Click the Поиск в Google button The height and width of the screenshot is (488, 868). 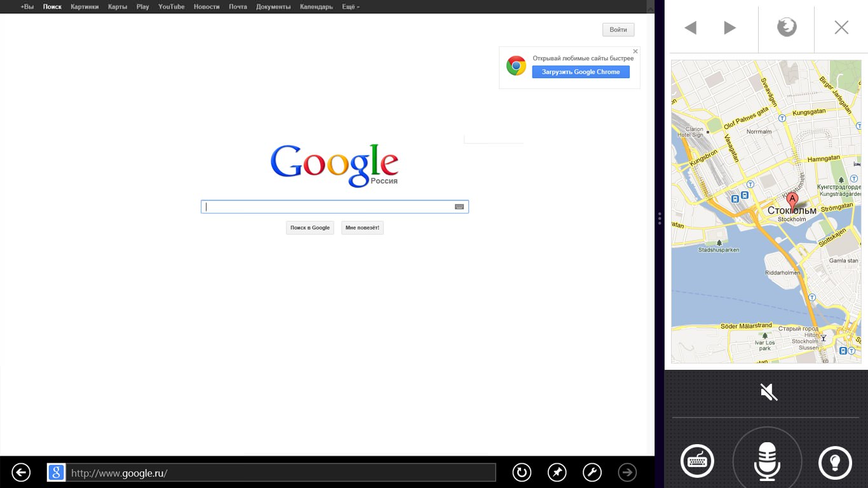pos(310,227)
